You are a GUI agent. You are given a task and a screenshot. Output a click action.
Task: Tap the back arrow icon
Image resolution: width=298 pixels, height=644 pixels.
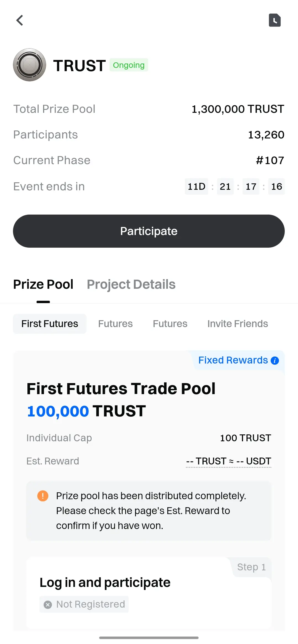[20, 20]
